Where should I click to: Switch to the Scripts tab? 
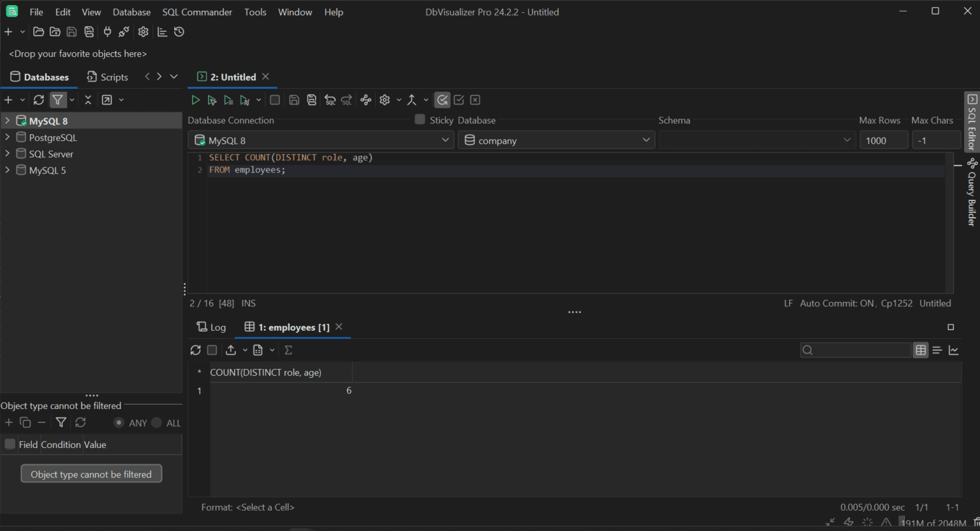pyautogui.click(x=107, y=77)
